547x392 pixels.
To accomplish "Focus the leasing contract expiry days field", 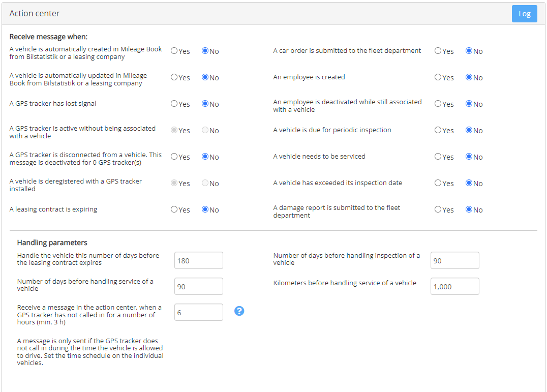I will coord(198,260).
